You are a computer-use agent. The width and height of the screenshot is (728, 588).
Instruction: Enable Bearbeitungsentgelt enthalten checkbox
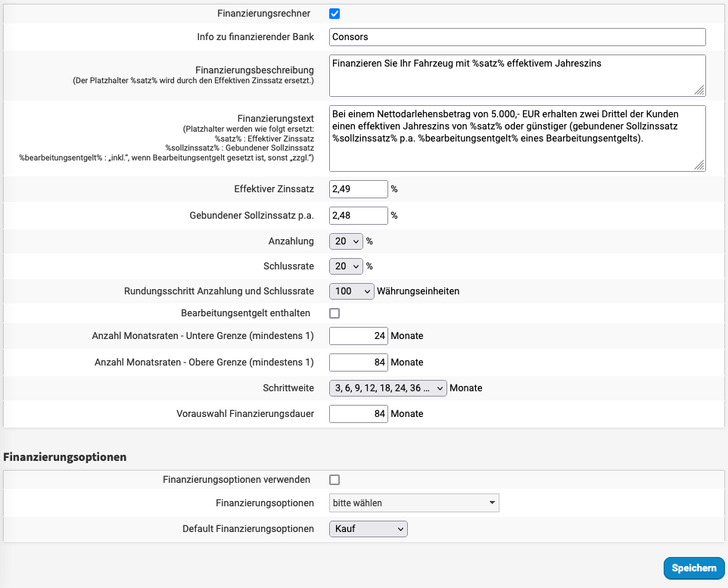tap(334, 313)
